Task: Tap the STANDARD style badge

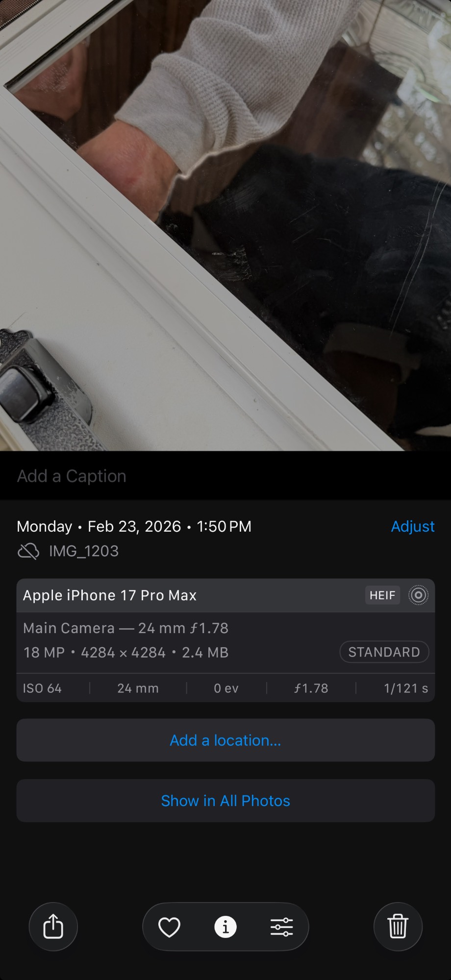Action: 384,652
